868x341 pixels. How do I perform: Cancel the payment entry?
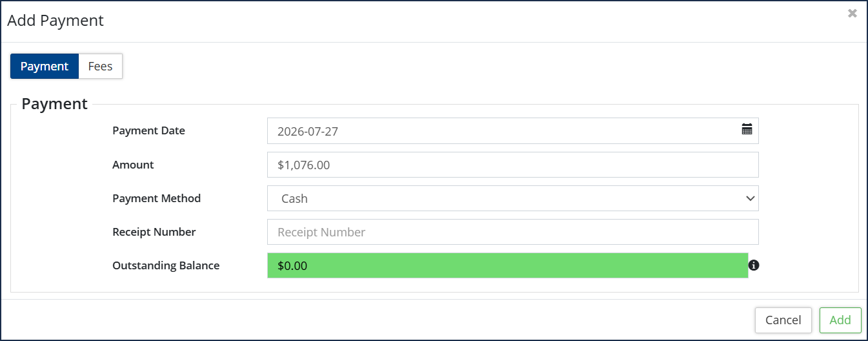point(783,320)
